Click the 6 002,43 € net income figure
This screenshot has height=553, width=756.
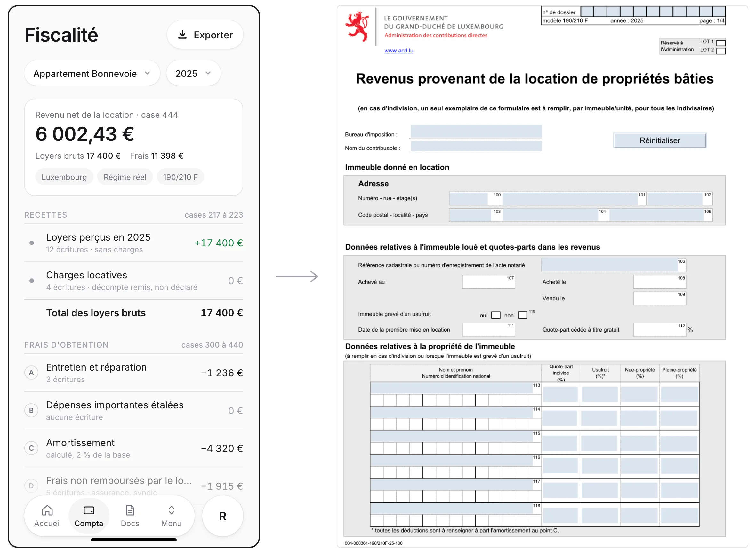(x=85, y=134)
